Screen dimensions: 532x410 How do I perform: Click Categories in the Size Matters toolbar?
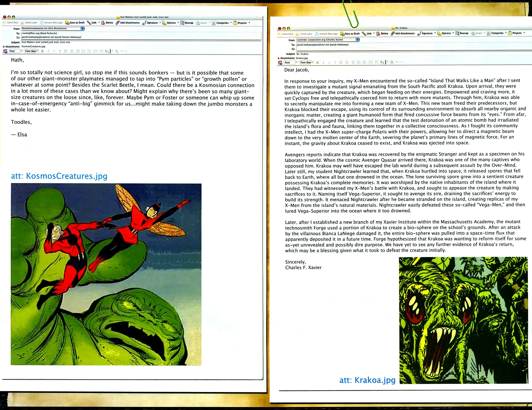(x=220, y=23)
